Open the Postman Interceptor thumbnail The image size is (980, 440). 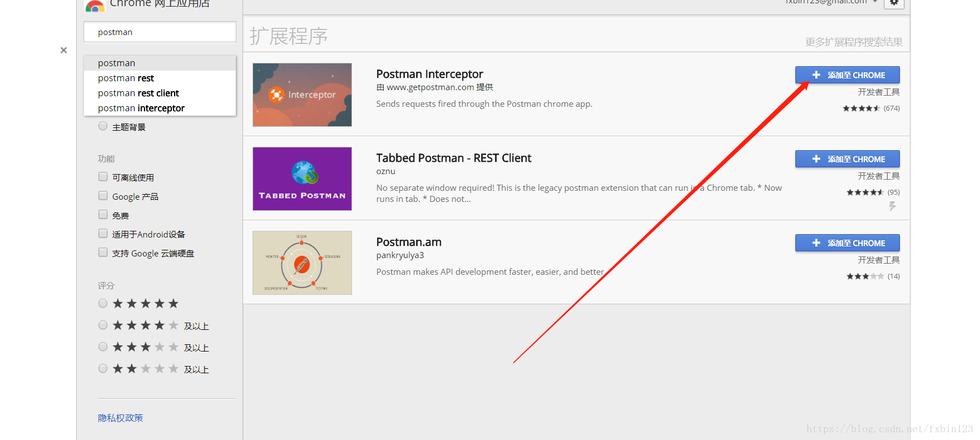tap(302, 95)
